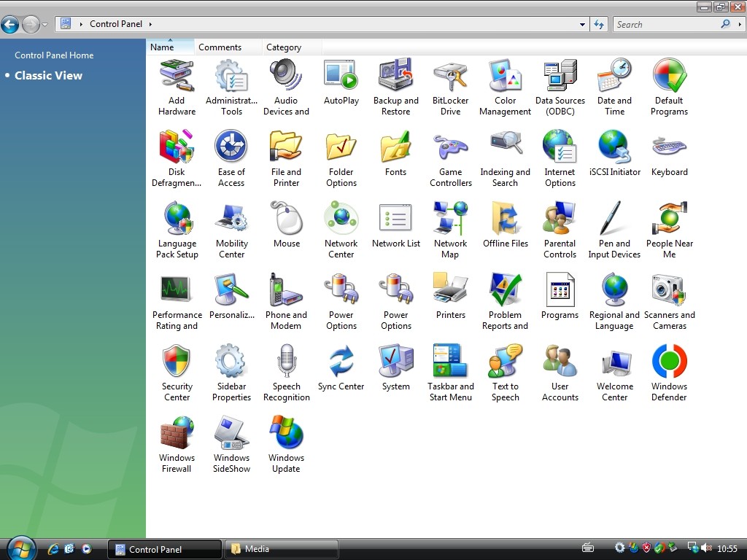Open Folder Options icon
This screenshot has height=560, width=747.
341,147
